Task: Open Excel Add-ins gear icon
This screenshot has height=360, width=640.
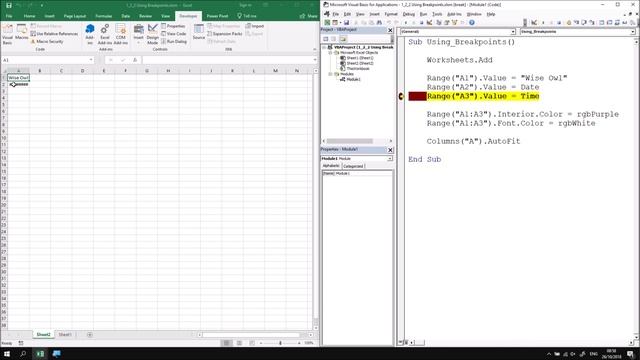Action: pyautogui.click(x=104, y=34)
